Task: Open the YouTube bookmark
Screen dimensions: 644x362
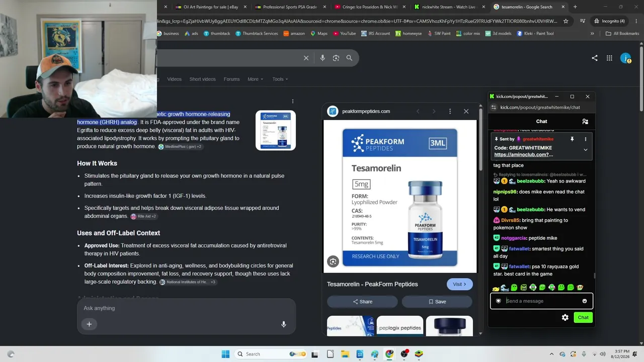Action: click(x=345, y=34)
